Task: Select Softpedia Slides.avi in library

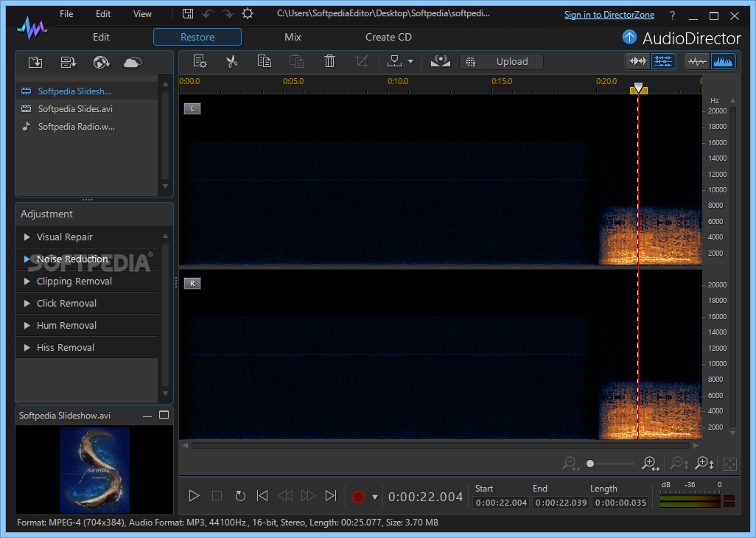Action: pos(87,109)
